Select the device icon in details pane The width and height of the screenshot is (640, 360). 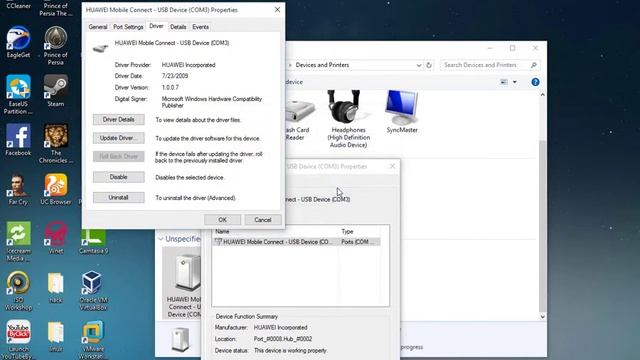click(x=180, y=339)
